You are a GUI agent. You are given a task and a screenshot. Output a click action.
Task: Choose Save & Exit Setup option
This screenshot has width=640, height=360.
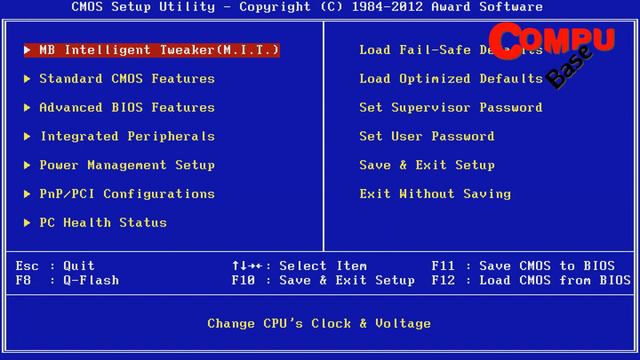(x=427, y=165)
